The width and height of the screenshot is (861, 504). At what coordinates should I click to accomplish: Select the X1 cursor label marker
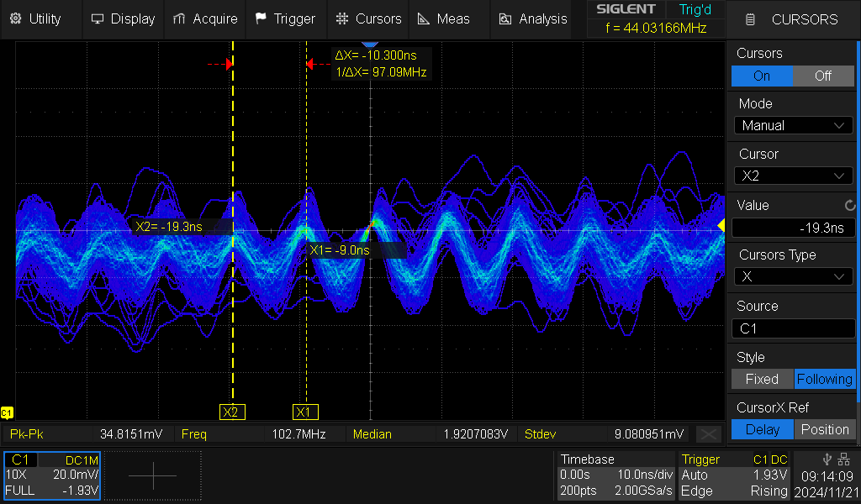click(x=306, y=412)
